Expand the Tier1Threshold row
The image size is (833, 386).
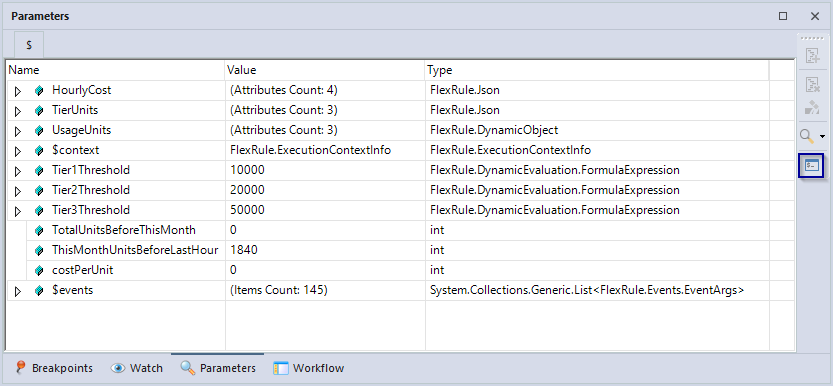(18, 171)
